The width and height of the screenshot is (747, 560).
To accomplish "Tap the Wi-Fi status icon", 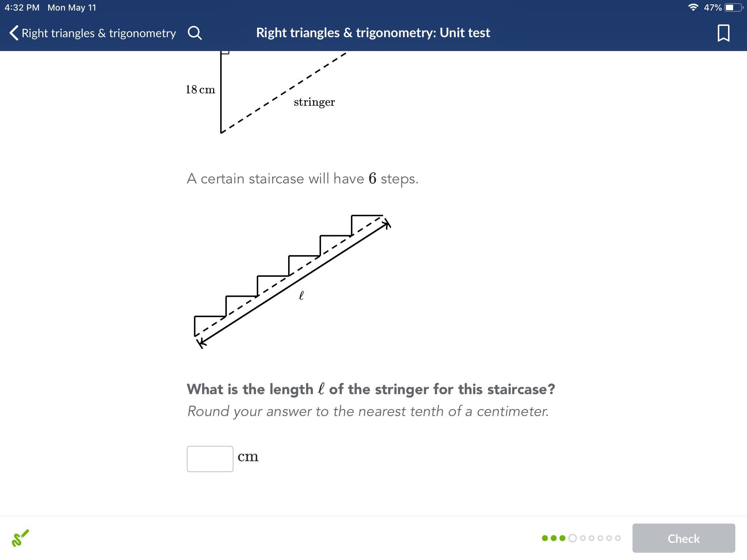I will 693,7.
